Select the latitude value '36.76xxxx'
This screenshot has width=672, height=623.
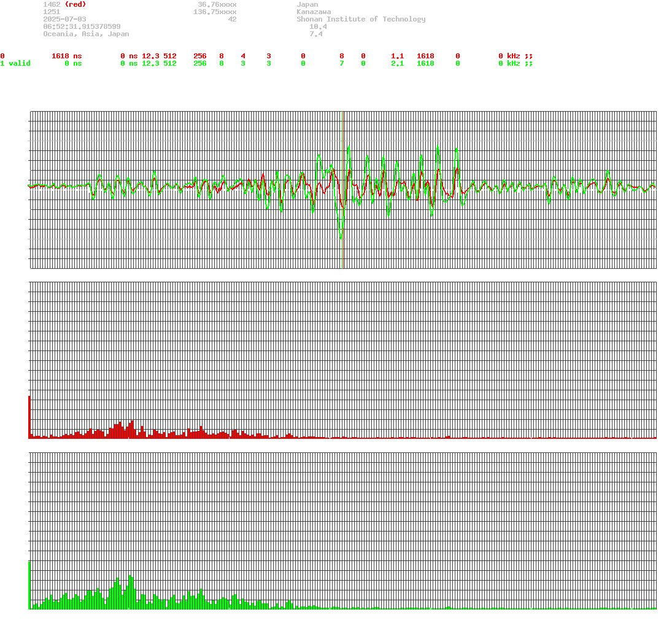click(x=217, y=4)
